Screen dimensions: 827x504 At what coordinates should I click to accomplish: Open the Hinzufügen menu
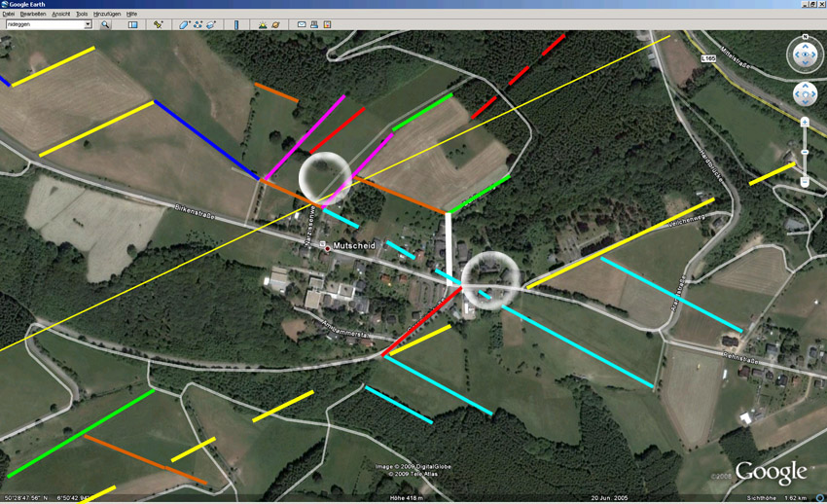107,14
